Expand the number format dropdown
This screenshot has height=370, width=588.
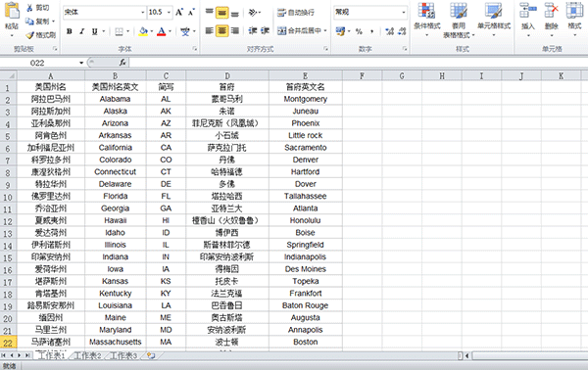coord(404,12)
